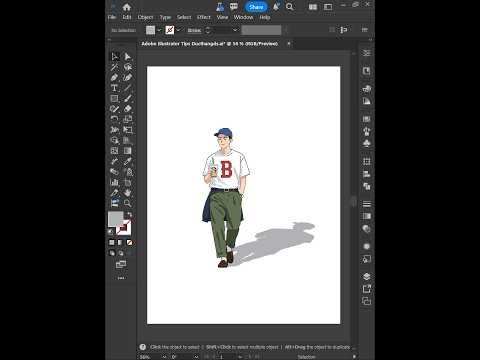This screenshot has height=360, width=480.
Task: Set paint mode to Gradient
Action: pos(120,243)
